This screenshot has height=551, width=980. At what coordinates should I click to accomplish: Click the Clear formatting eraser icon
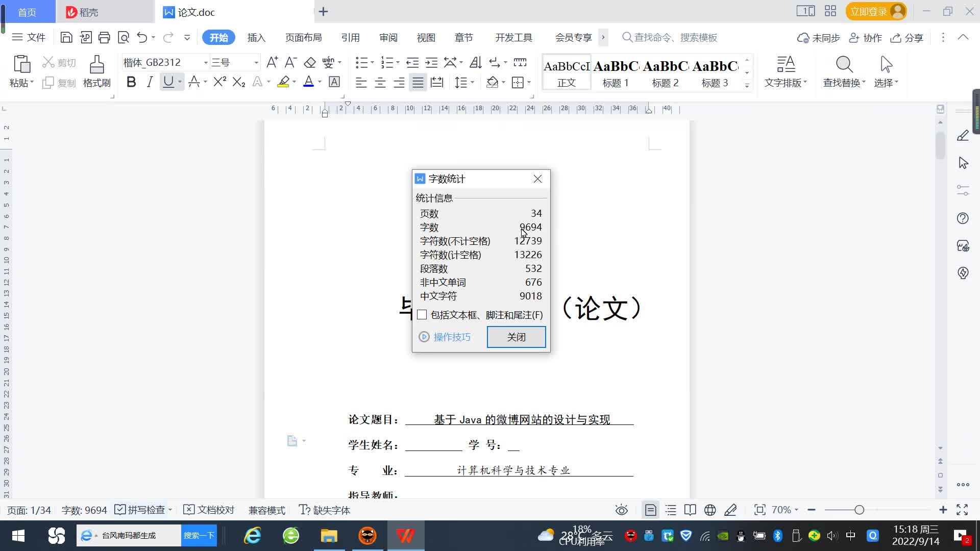tap(310, 62)
